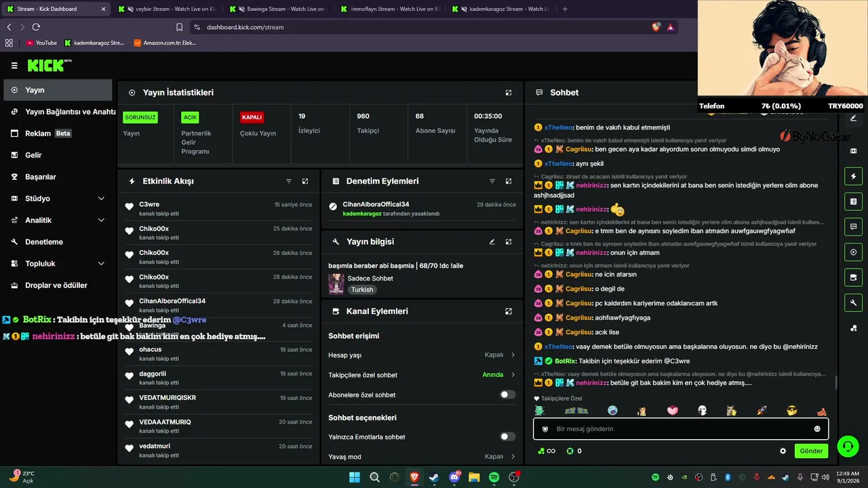Pop out the Yayın bilgisi panel
The width and height of the screenshot is (868, 488).
[509, 241]
